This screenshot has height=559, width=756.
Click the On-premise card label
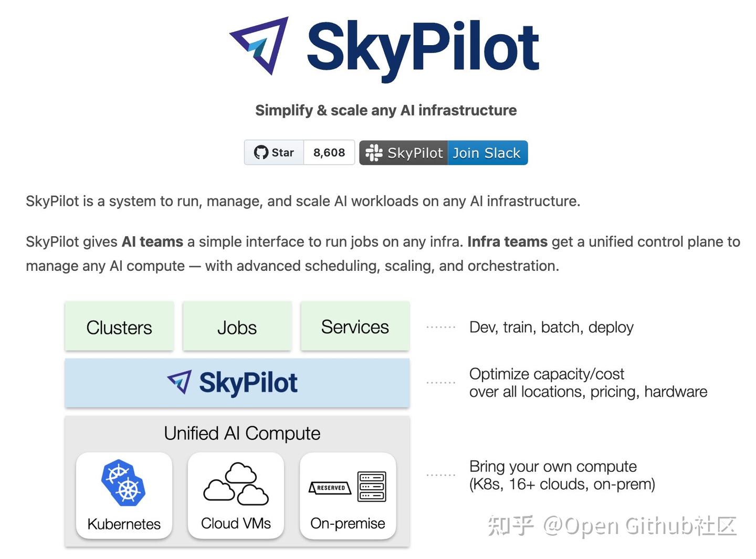pyautogui.click(x=348, y=523)
